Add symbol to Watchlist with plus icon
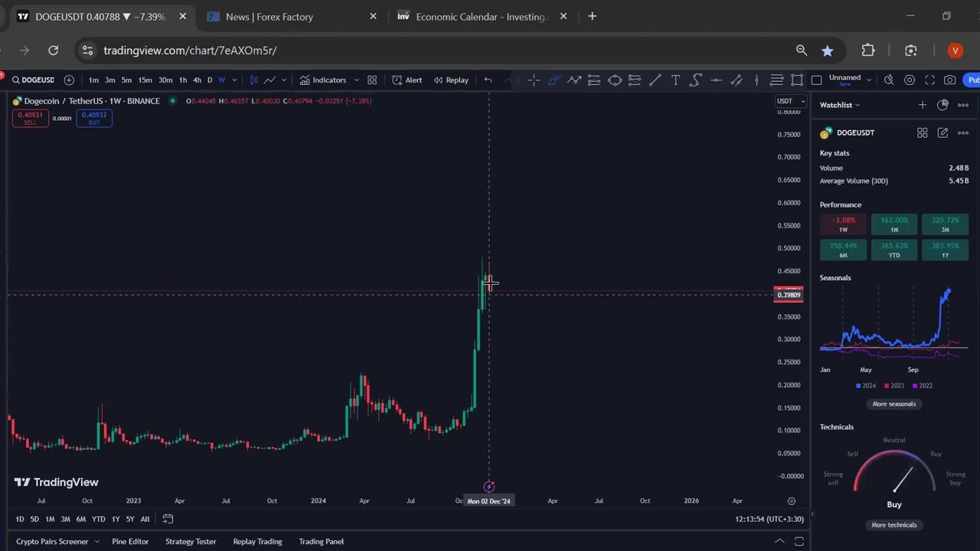980x551 pixels. pyautogui.click(x=922, y=105)
